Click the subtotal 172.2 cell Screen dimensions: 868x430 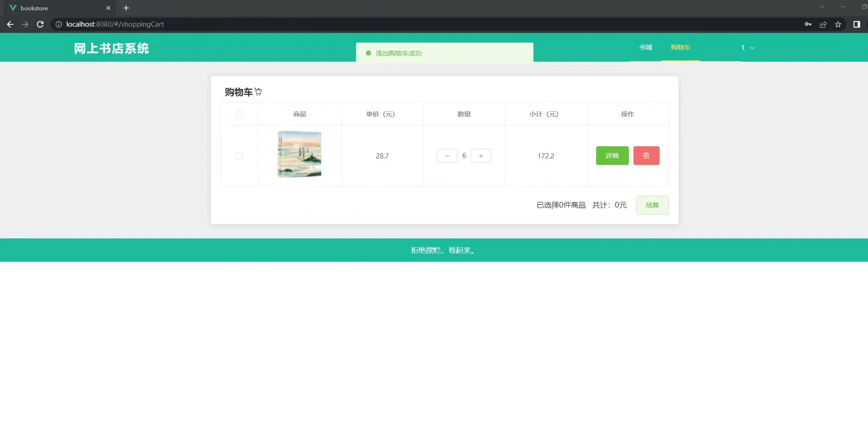[x=546, y=156]
